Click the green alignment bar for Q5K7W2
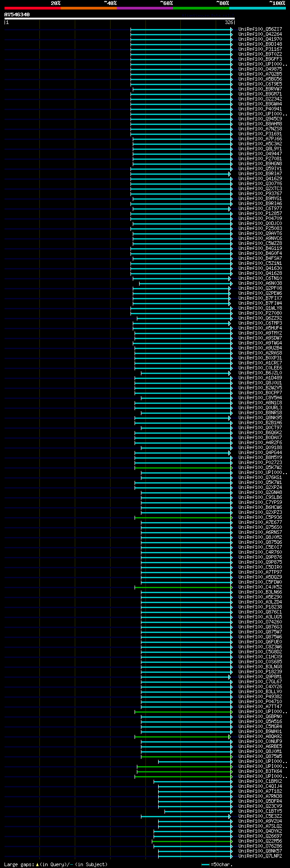Screen dimensions: 290x868 click(183, 468)
